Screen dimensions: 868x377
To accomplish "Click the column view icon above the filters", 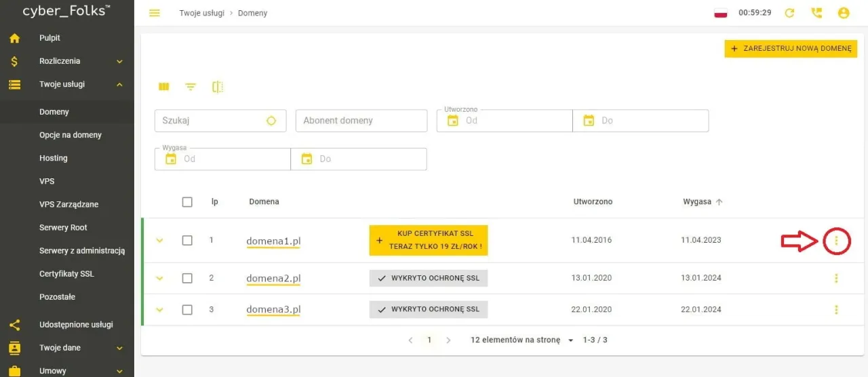I will tap(163, 87).
